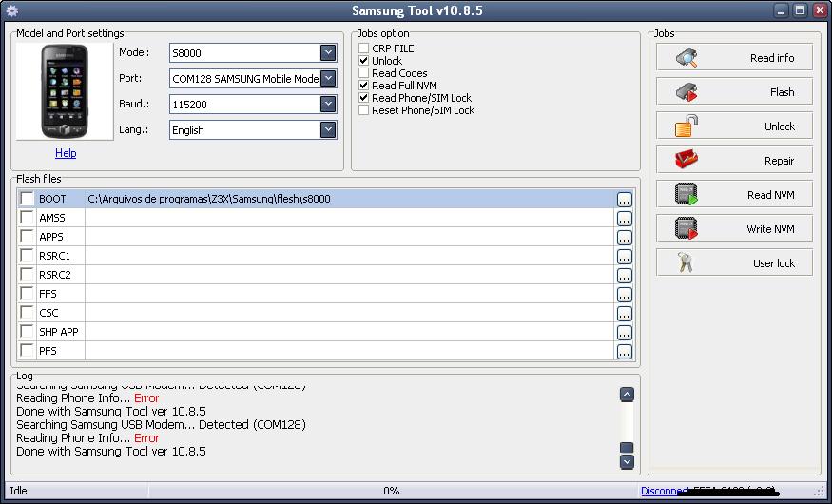
Task: Browse for AMSS file with ellipsis button
Action: click(x=625, y=219)
